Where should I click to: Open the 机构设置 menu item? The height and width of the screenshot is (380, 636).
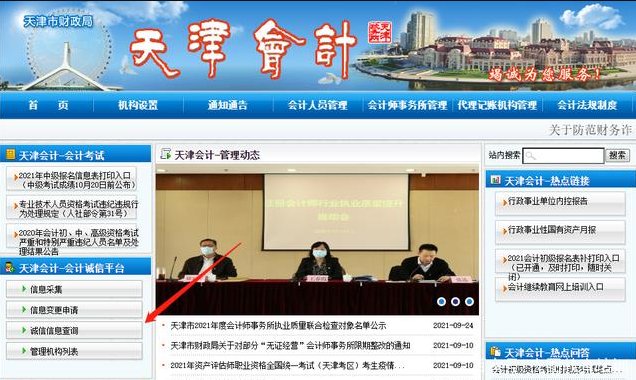pos(138,105)
